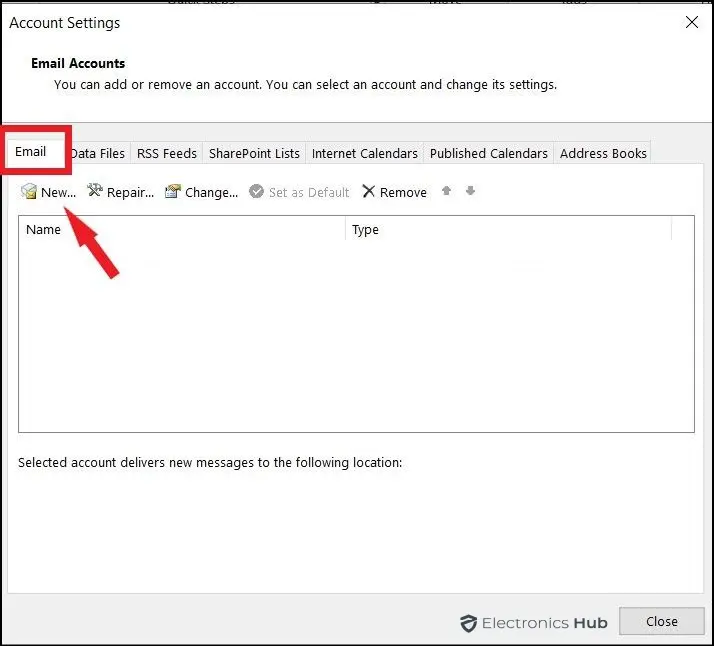Click the Change account settings icon
714x646 pixels.
point(173,192)
